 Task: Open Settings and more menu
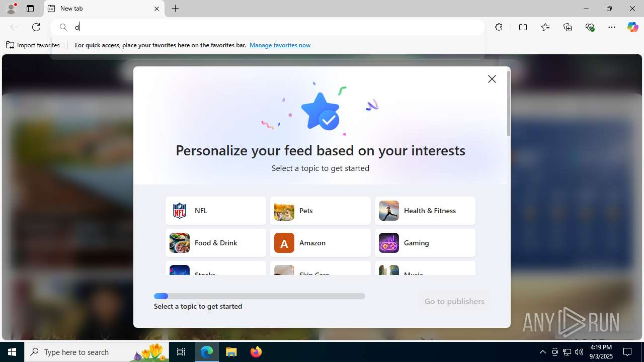pyautogui.click(x=612, y=27)
